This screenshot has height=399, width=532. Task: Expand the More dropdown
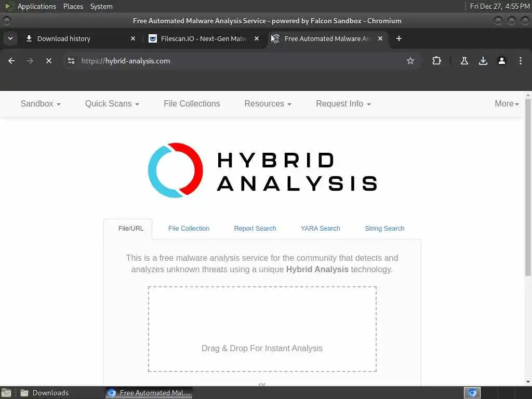pos(507,104)
